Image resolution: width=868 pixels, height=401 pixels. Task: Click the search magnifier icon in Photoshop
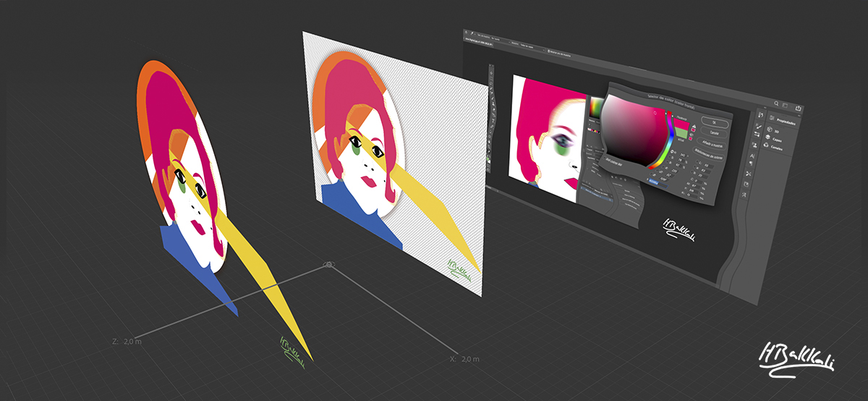click(775, 104)
